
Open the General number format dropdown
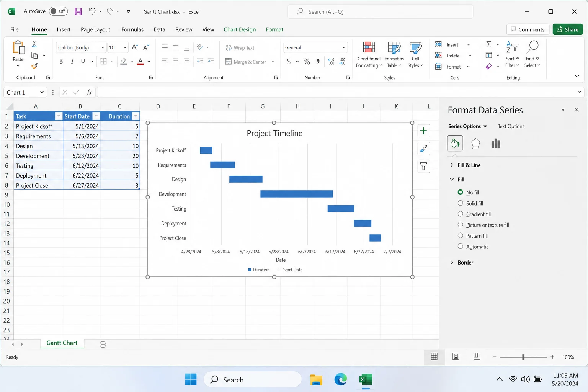[x=343, y=47]
